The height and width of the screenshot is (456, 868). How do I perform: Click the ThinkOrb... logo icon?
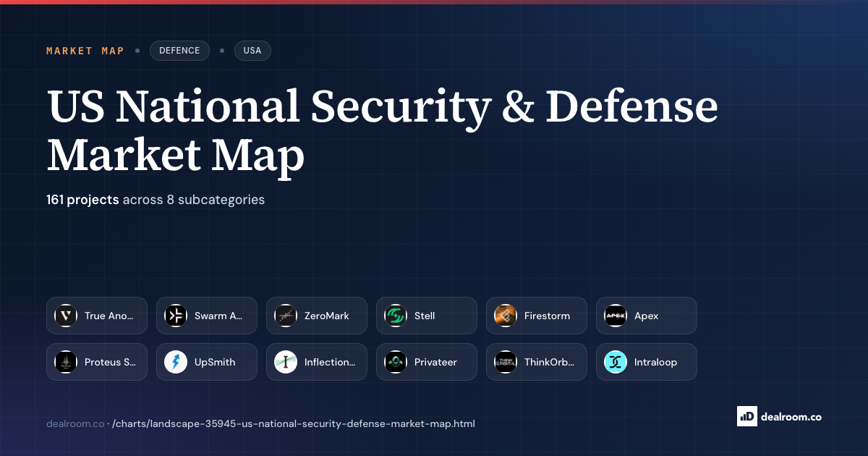(506, 362)
